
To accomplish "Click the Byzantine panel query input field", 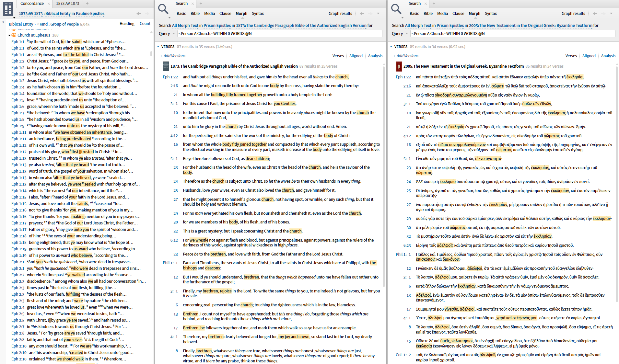I will [513, 34].
